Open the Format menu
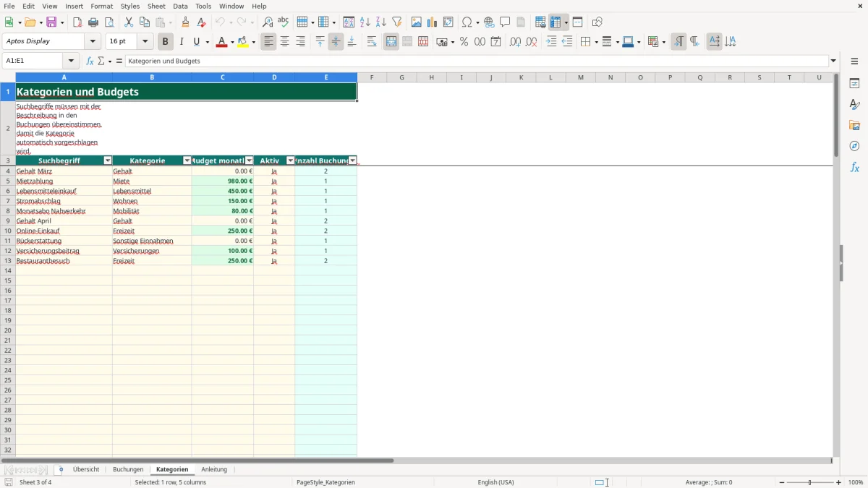Image resolution: width=868 pixels, height=488 pixels. coord(102,6)
